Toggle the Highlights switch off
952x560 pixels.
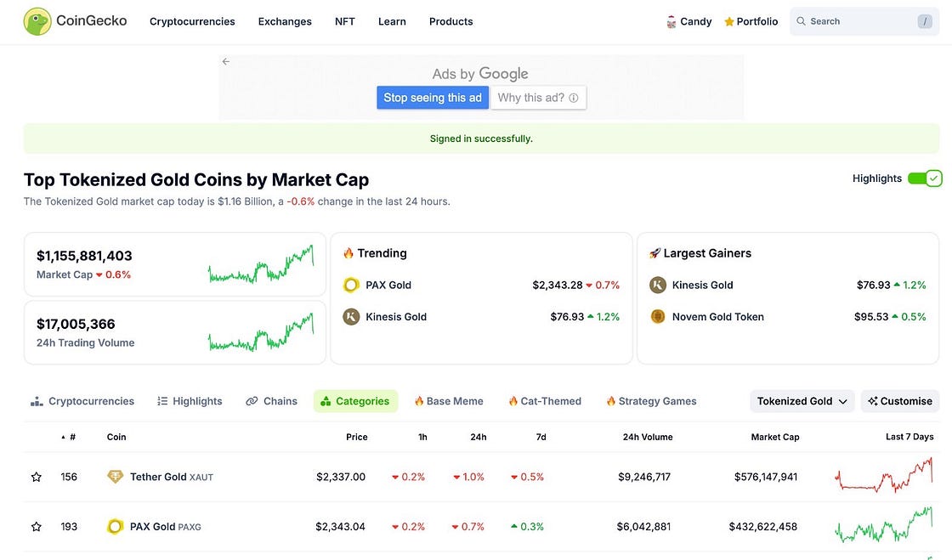click(924, 178)
